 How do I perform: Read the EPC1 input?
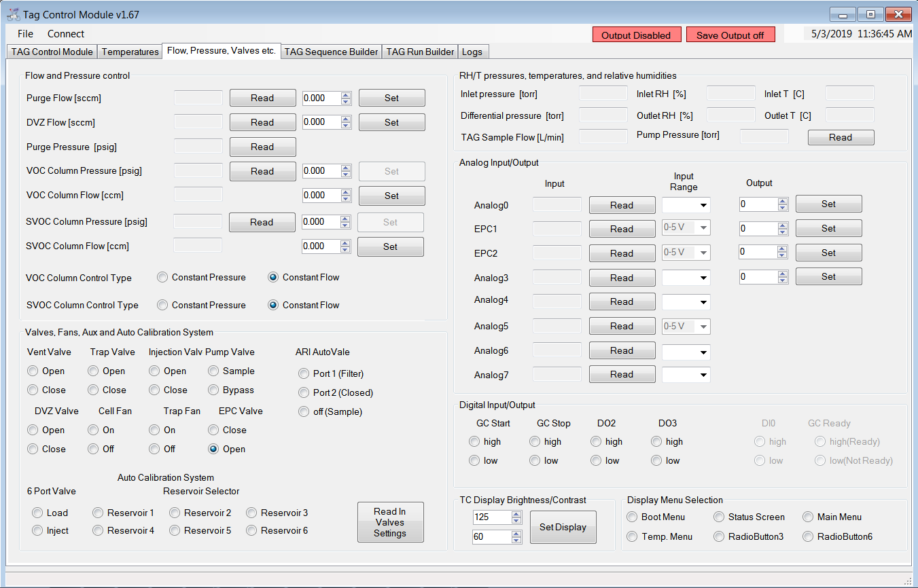pos(622,229)
